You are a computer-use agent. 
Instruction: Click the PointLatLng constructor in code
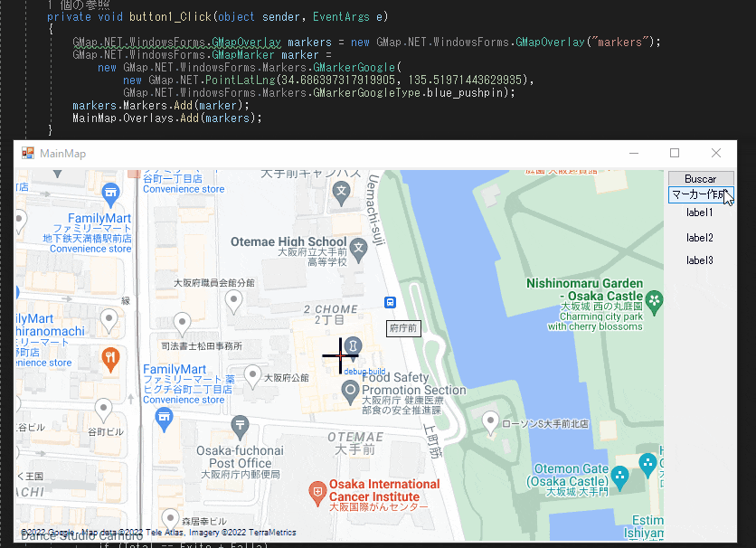click(x=241, y=80)
